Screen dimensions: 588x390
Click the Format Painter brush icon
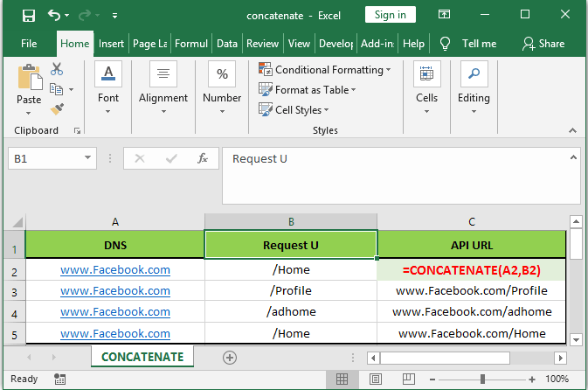(57, 109)
